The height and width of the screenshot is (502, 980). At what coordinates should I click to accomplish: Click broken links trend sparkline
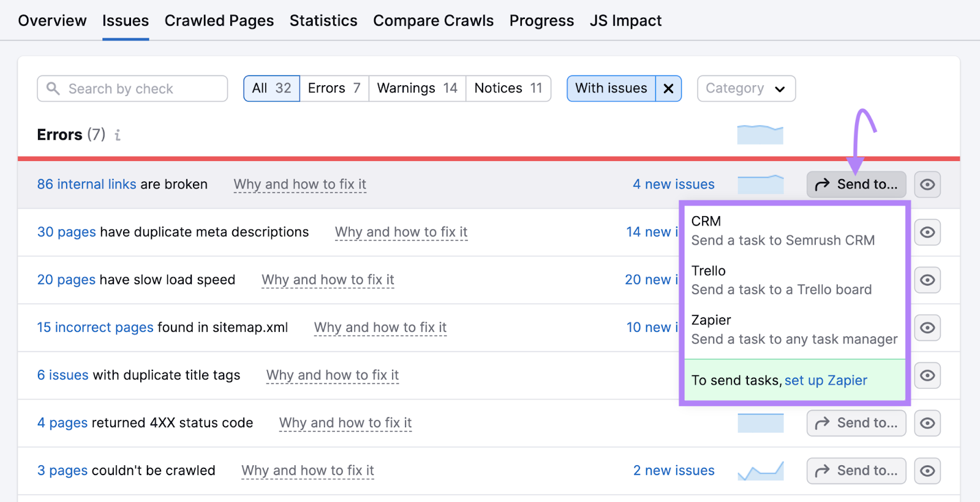click(760, 184)
